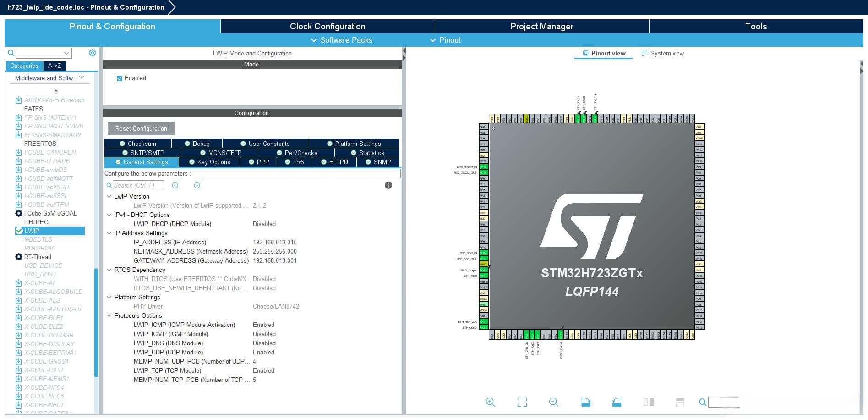Viewport: 868px width, 420px height.
Task: Click the IP_ADDRESS value 192.168.013.015
Action: tap(275, 242)
